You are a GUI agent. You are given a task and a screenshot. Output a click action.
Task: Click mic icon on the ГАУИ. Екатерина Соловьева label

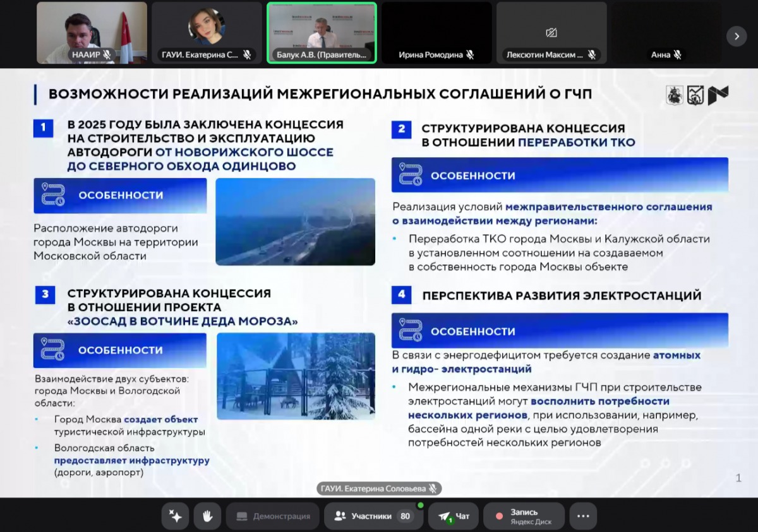(x=433, y=488)
